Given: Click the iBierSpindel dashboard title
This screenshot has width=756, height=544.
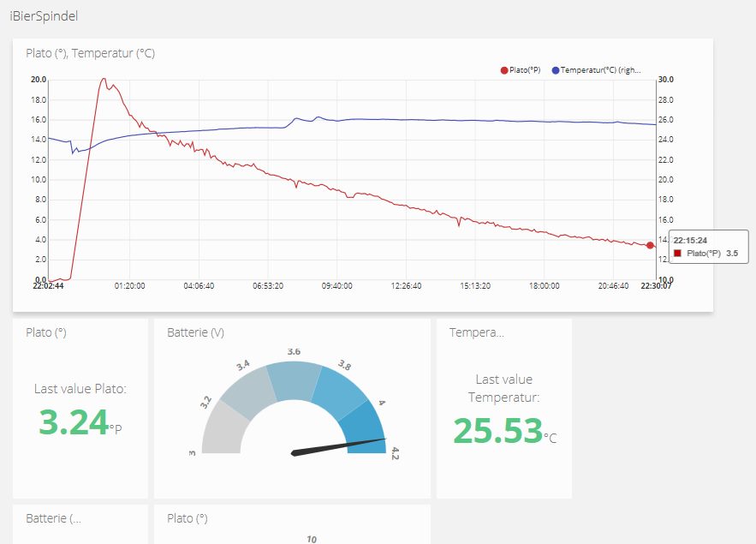Looking at the screenshot, I should (x=44, y=15).
